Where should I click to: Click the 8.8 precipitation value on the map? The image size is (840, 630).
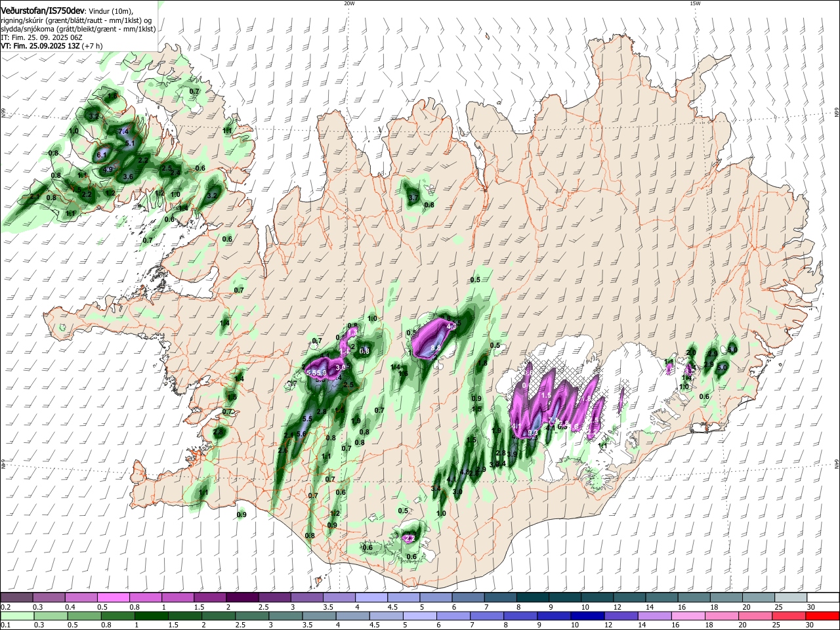point(436,348)
